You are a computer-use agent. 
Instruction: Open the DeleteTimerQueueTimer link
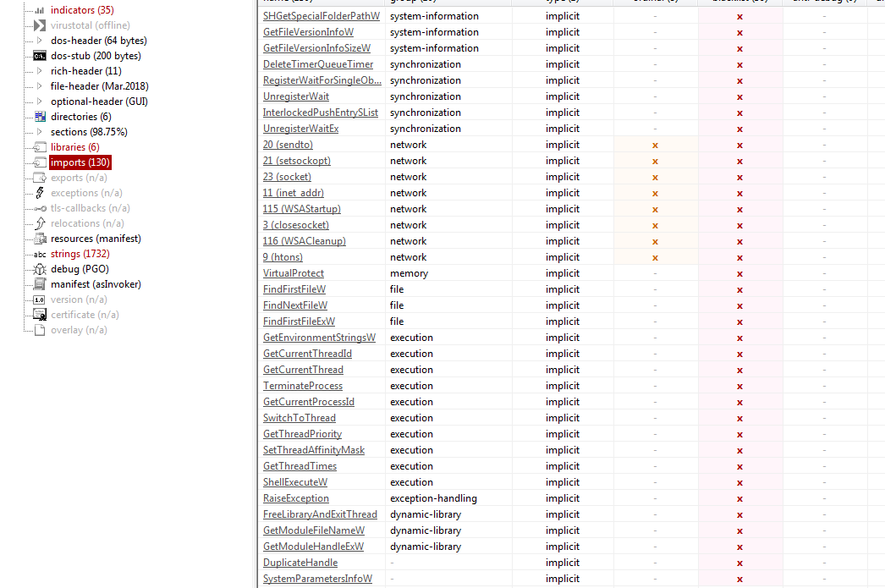tap(318, 64)
